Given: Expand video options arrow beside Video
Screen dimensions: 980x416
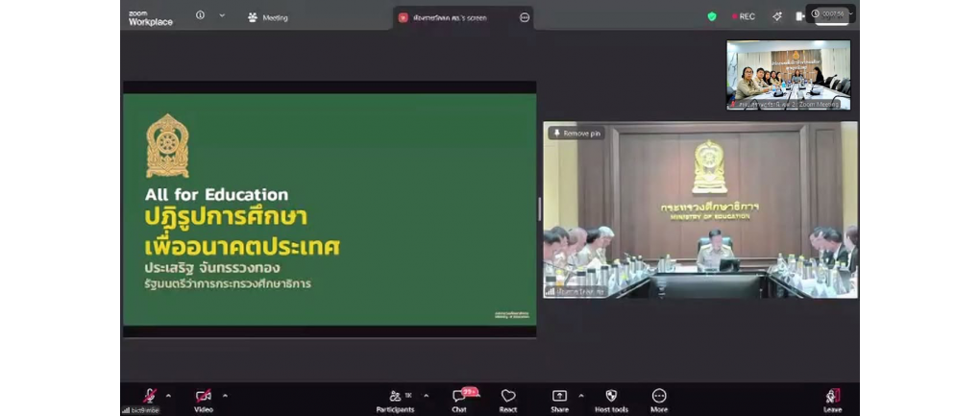Looking at the screenshot, I should (225, 395).
